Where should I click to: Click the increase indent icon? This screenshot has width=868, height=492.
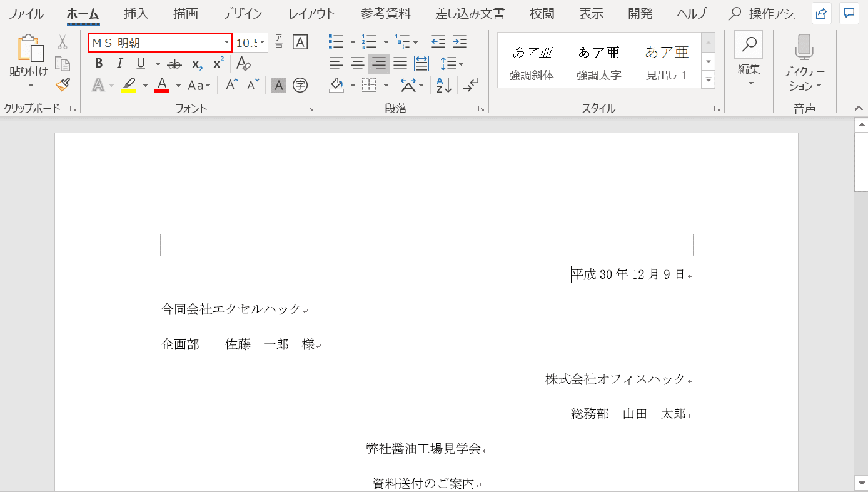(x=460, y=43)
